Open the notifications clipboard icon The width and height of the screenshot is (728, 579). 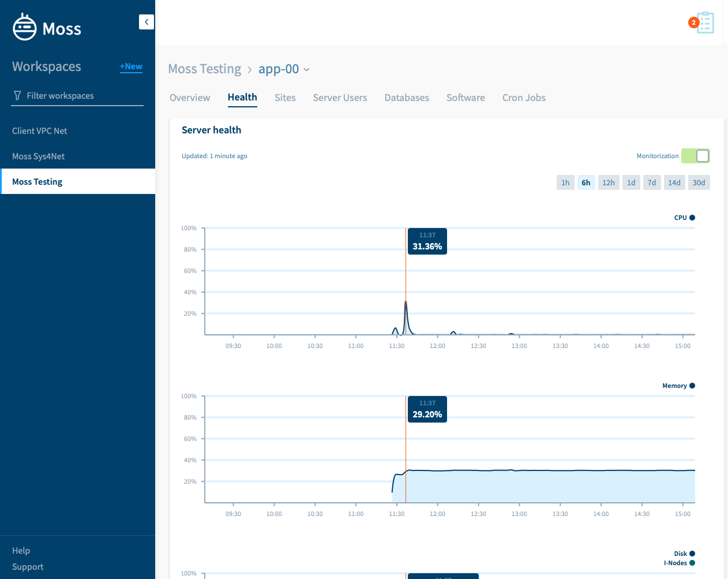pos(705,23)
